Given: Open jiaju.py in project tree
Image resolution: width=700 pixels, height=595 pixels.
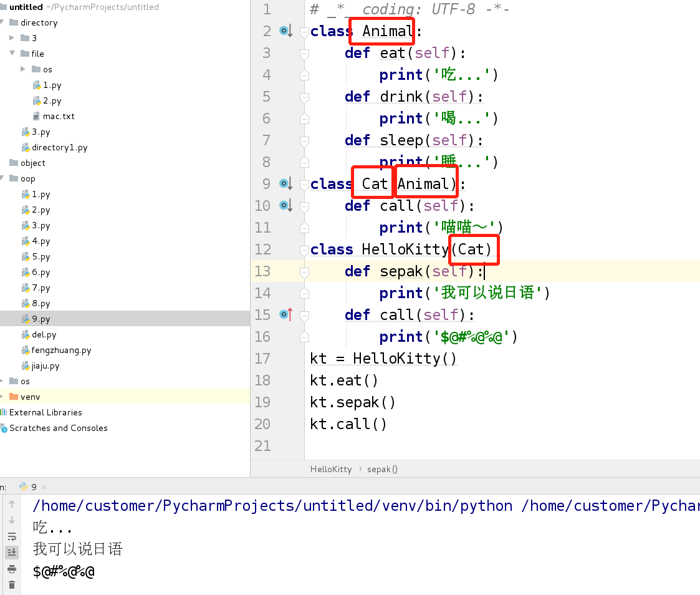Looking at the screenshot, I should coord(40,366).
